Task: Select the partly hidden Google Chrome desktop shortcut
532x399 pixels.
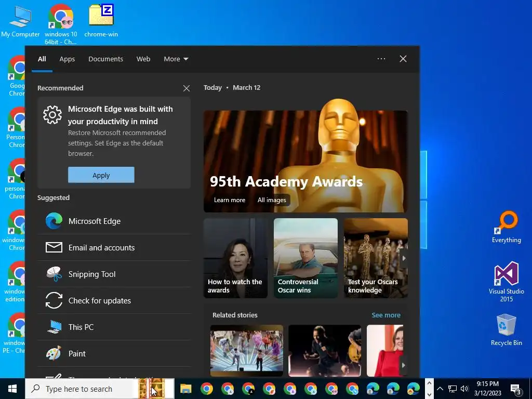Action: (x=16, y=76)
